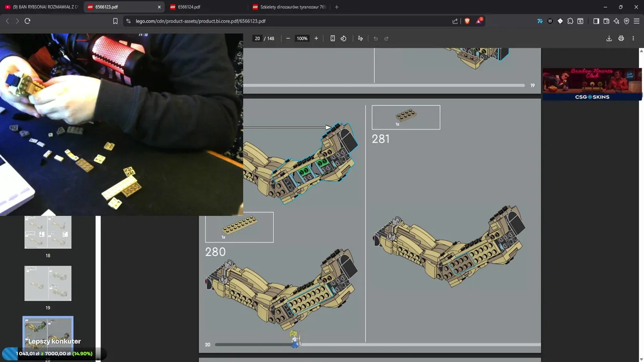
Task: View site information icon in address bar
Action: coord(128,21)
